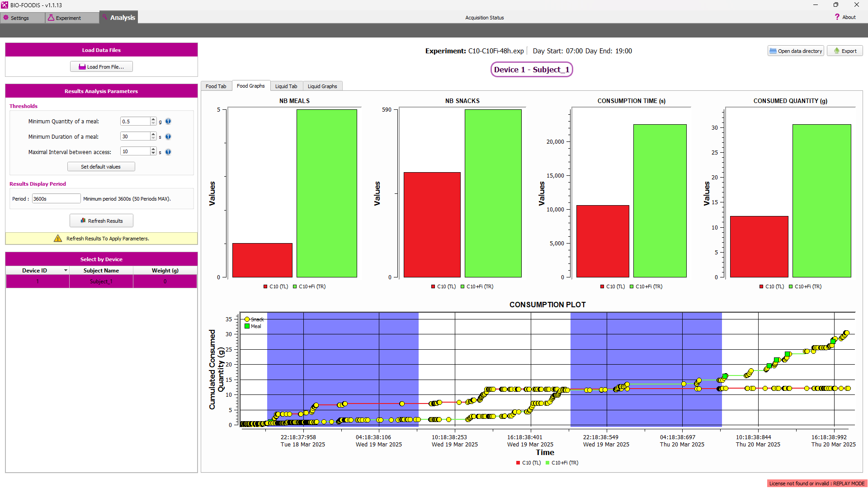Image resolution: width=868 pixels, height=488 pixels.
Task: Click info icon for Maximal Interval between access
Action: [168, 152]
